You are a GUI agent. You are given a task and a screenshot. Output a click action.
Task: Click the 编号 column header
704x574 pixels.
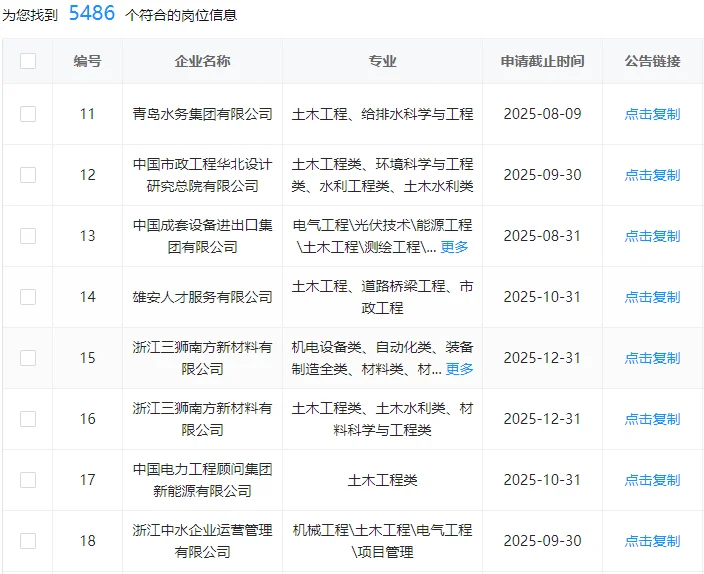click(x=88, y=61)
